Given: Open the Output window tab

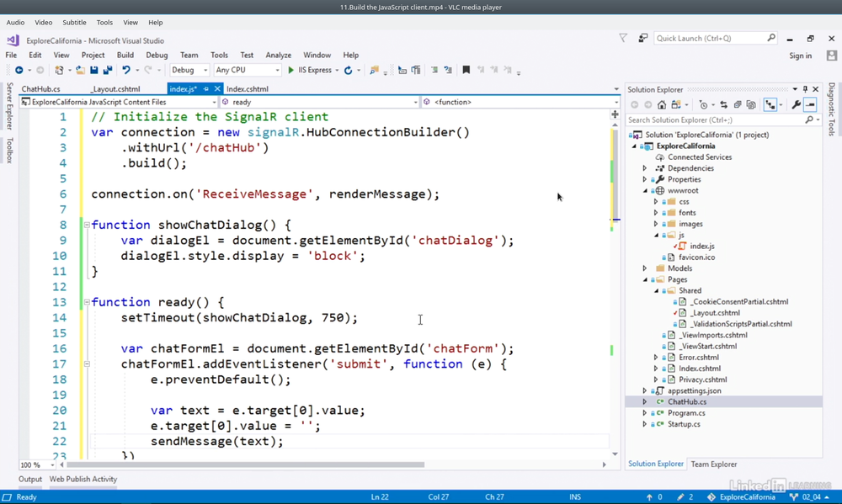Looking at the screenshot, I should pyautogui.click(x=30, y=480).
